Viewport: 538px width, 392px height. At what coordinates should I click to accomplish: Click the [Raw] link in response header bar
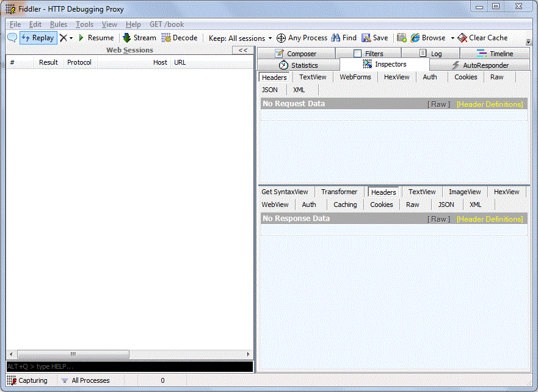pos(439,219)
